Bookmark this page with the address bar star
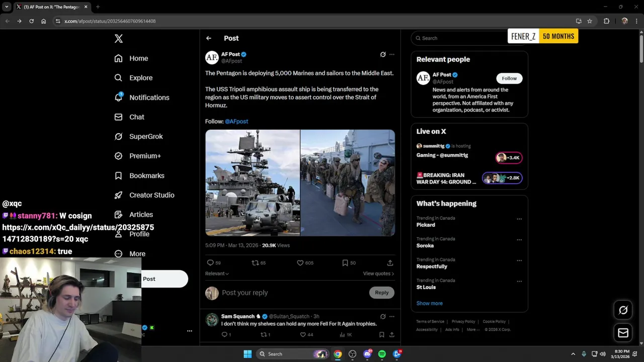Viewport: 644px width, 362px height. [590, 21]
